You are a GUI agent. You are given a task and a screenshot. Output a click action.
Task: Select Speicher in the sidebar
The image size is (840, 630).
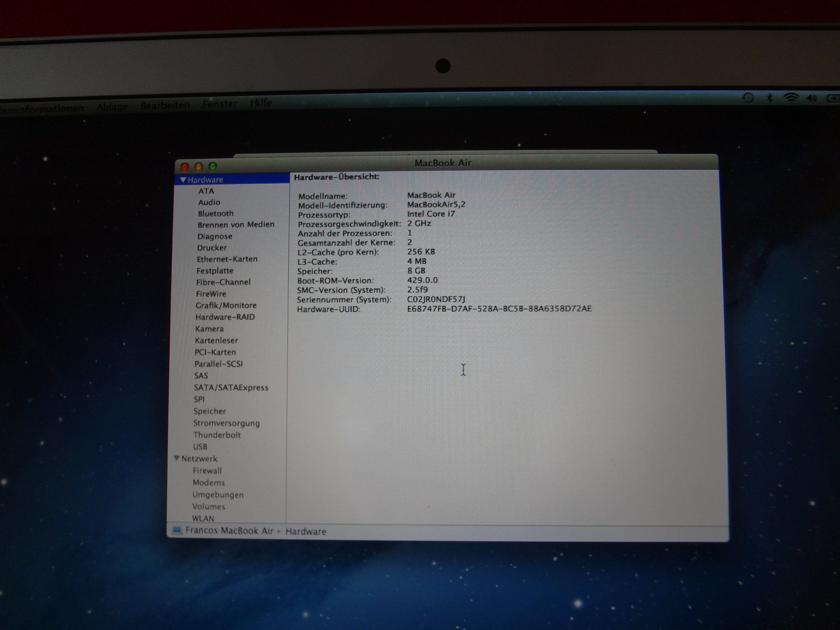point(210,411)
